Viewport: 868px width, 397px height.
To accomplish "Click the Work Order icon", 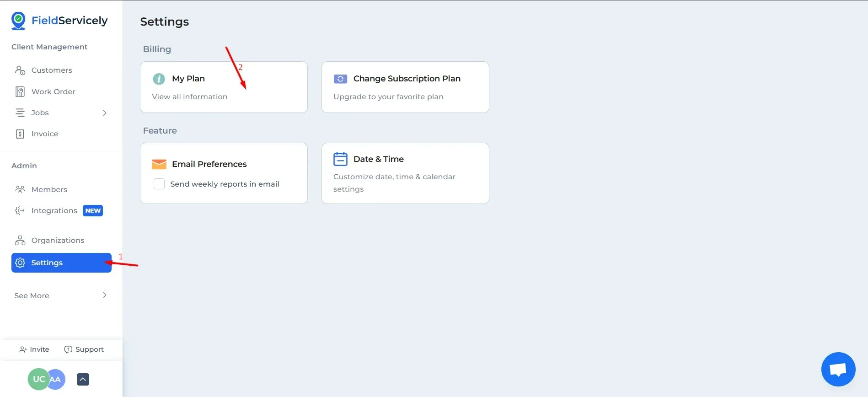I will [20, 91].
